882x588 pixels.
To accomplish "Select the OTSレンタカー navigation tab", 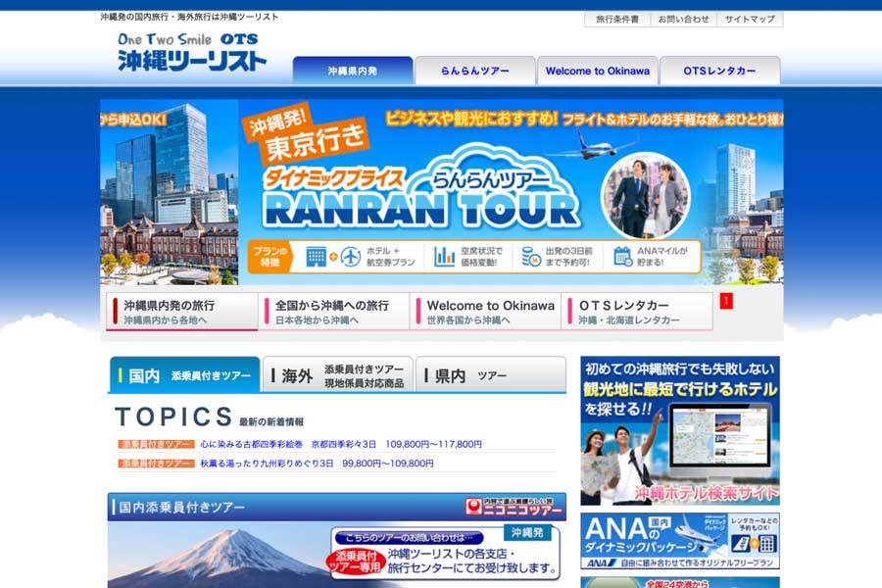I will click(719, 71).
